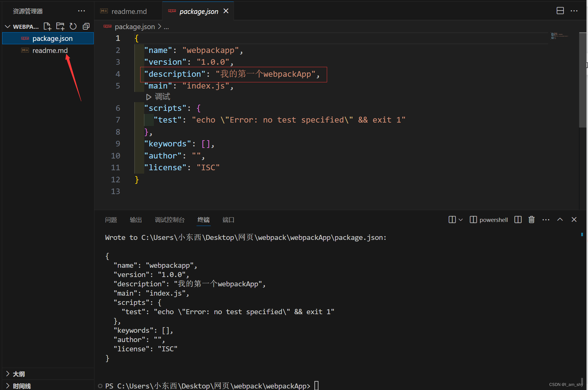Click the "webpackapp" name value in editor
The image size is (588, 390).
pyautogui.click(x=210, y=50)
